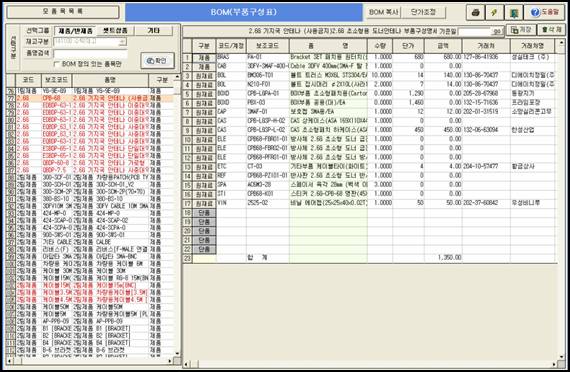This screenshot has width=570, height=372.
Task: Click the 구분 button of empty BOM row 18
Action: click(204, 212)
